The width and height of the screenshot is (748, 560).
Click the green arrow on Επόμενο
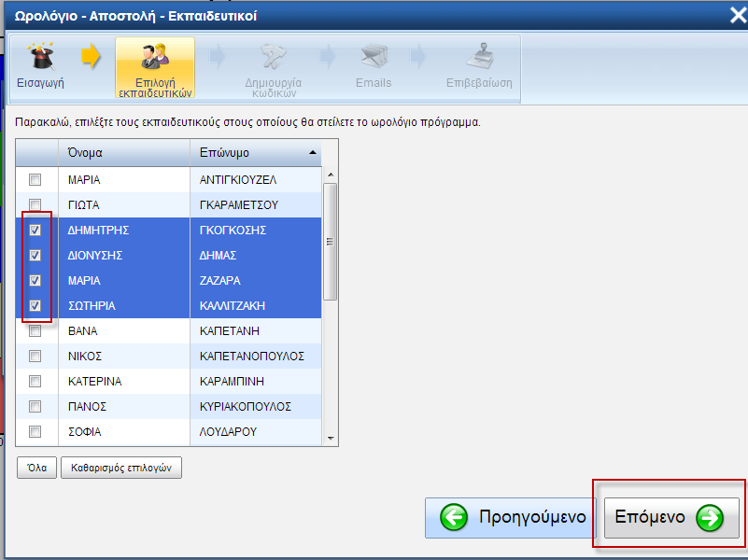[x=710, y=518]
